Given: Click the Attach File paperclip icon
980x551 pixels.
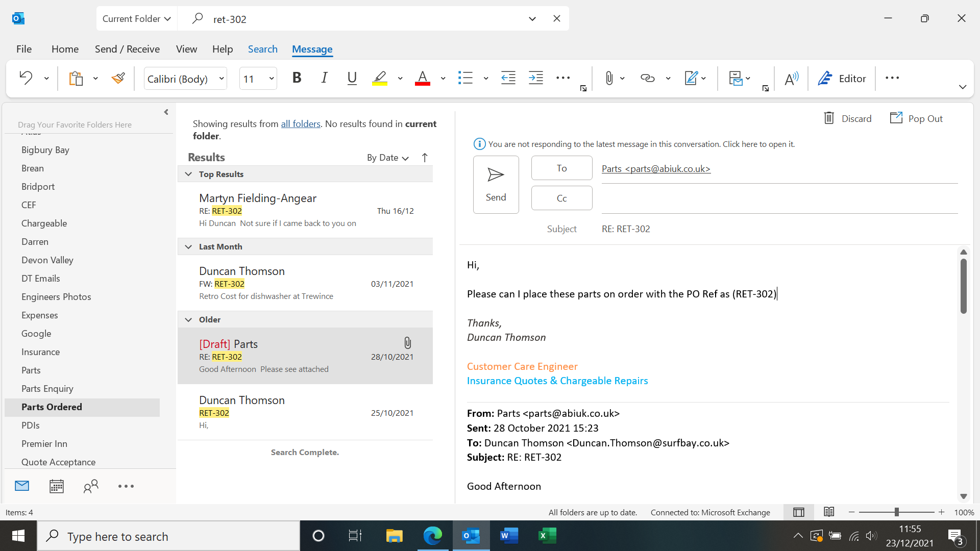Looking at the screenshot, I should pyautogui.click(x=609, y=78).
